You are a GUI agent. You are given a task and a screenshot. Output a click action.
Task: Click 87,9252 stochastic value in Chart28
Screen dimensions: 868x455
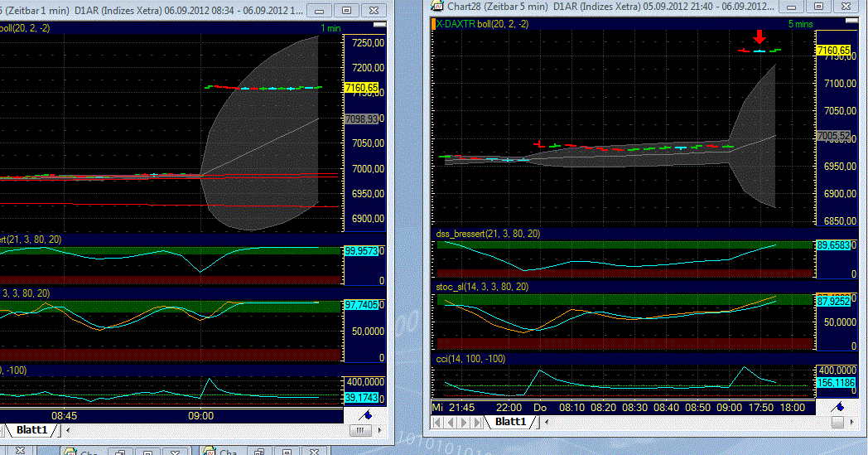[x=833, y=301]
